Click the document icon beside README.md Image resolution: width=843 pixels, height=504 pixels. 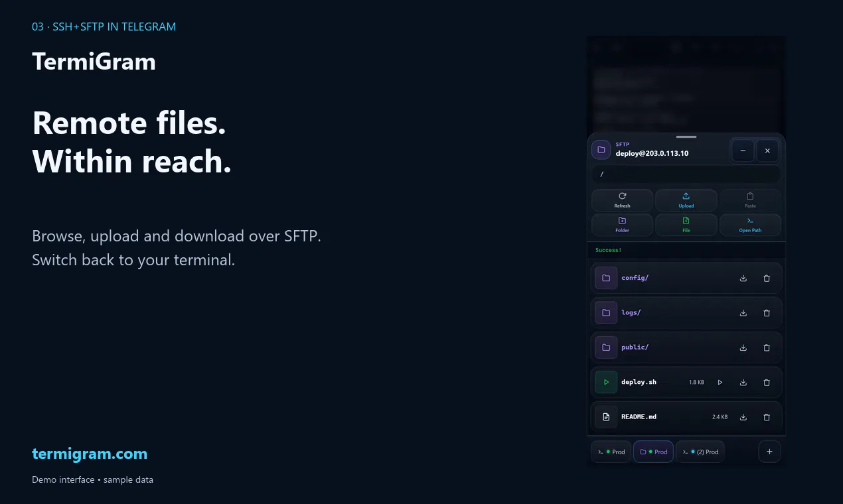pos(606,417)
